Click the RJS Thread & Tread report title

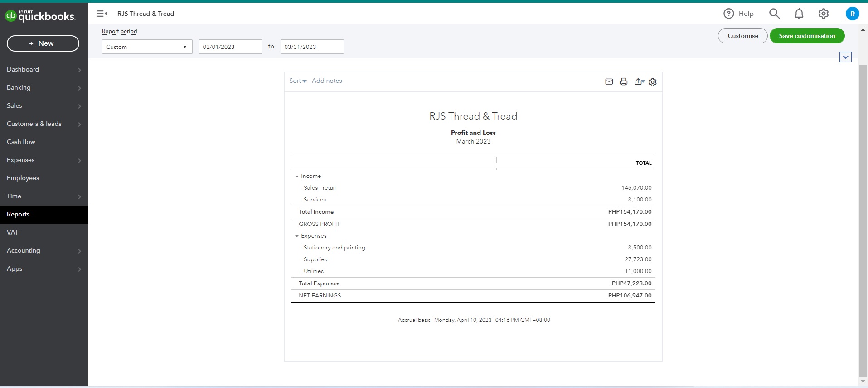point(473,116)
